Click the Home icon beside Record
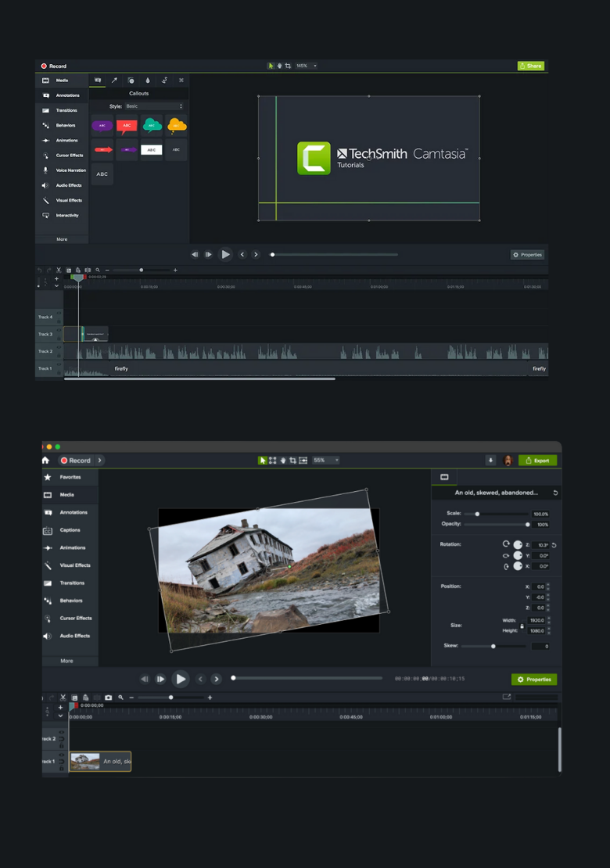The height and width of the screenshot is (868, 610). 46,461
